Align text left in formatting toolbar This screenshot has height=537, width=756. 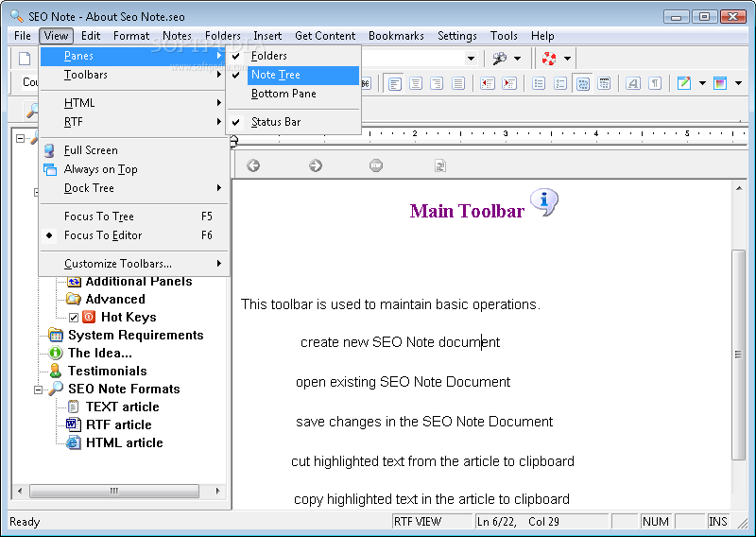click(395, 83)
